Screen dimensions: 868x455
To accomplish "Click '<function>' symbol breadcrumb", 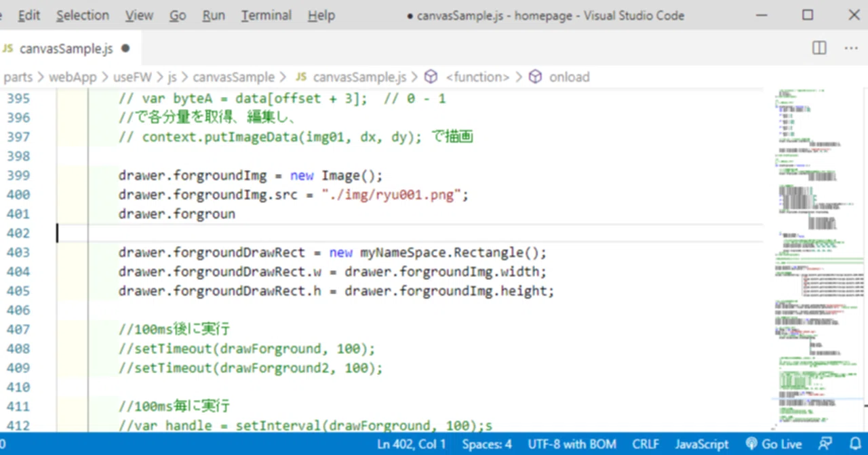I will pyautogui.click(x=477, y=77).
